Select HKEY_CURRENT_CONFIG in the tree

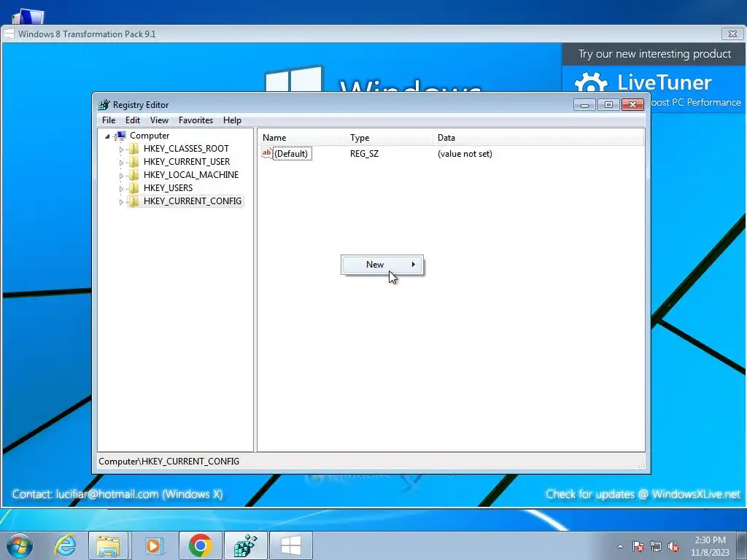click(193, 201)
